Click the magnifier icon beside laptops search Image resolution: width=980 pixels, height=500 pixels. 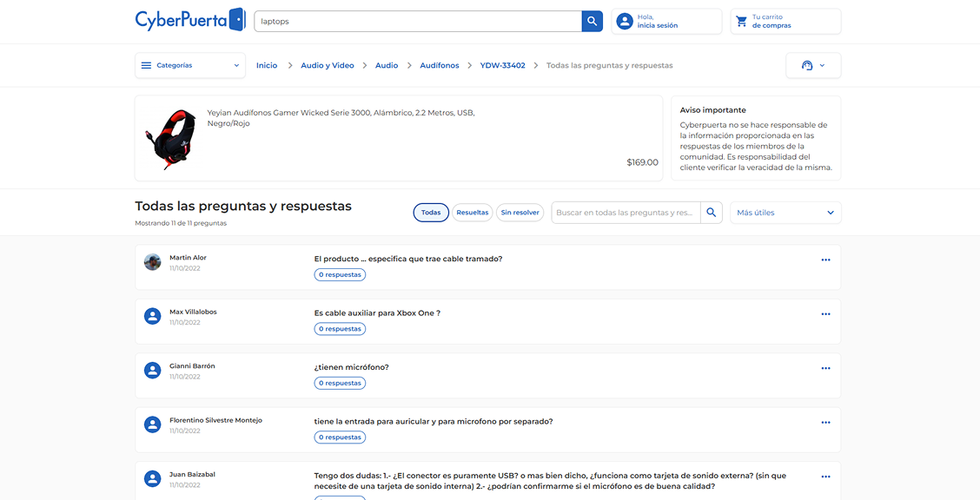click(x=592, y=22)
